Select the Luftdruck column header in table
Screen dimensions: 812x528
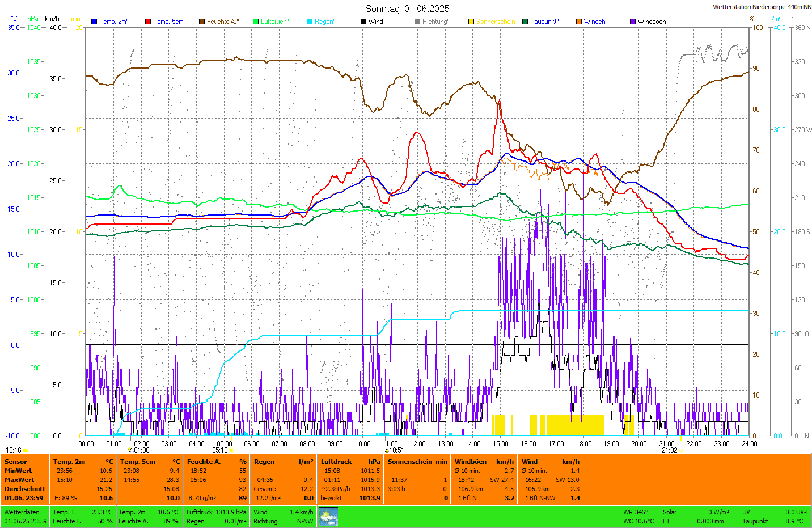pyautogui.click(x=336, y=462)
